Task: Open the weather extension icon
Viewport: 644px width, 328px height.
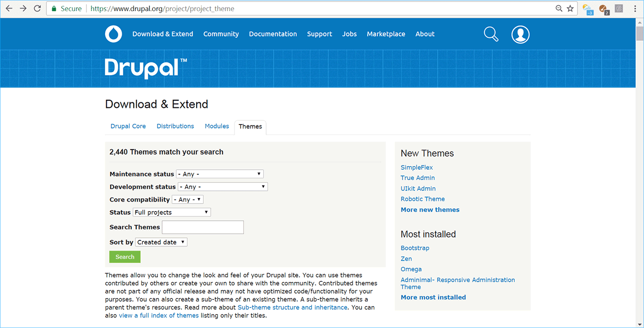Action: 588,9
